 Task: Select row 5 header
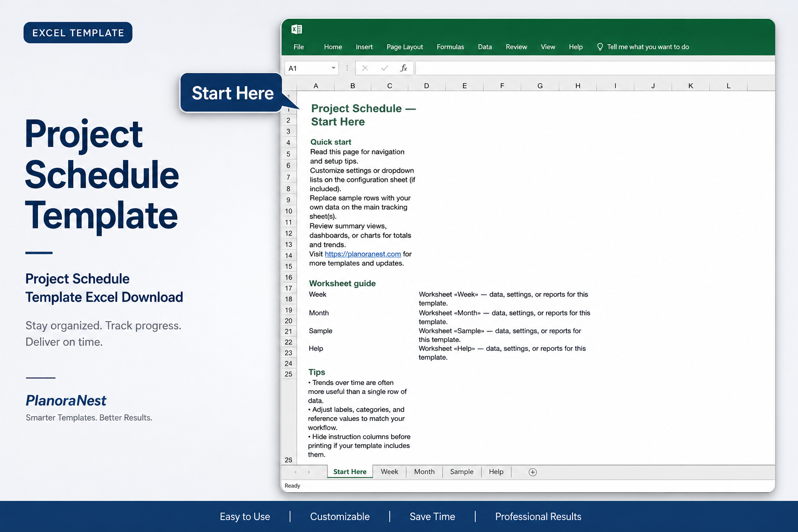tap(288, 154)
